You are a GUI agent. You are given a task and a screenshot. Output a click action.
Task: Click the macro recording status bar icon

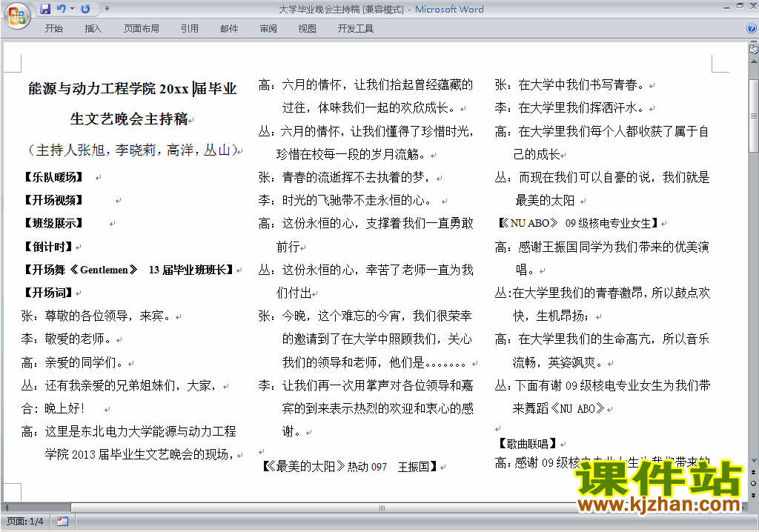[x=62, y=522]
